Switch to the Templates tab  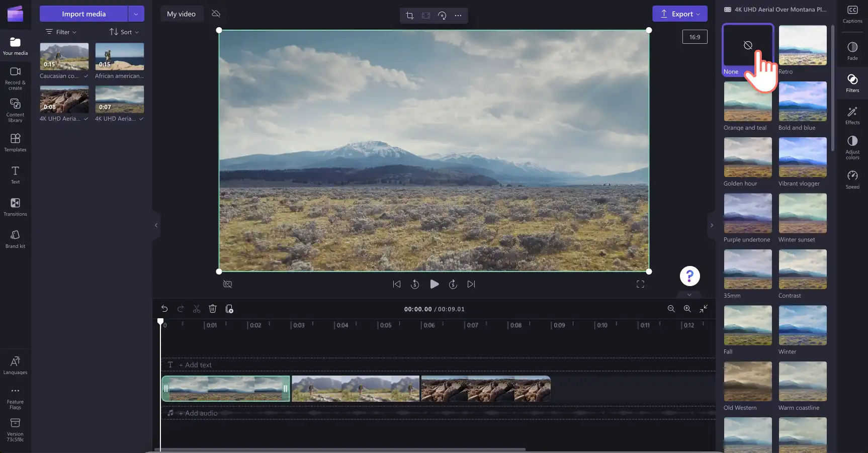coord(15,142)
